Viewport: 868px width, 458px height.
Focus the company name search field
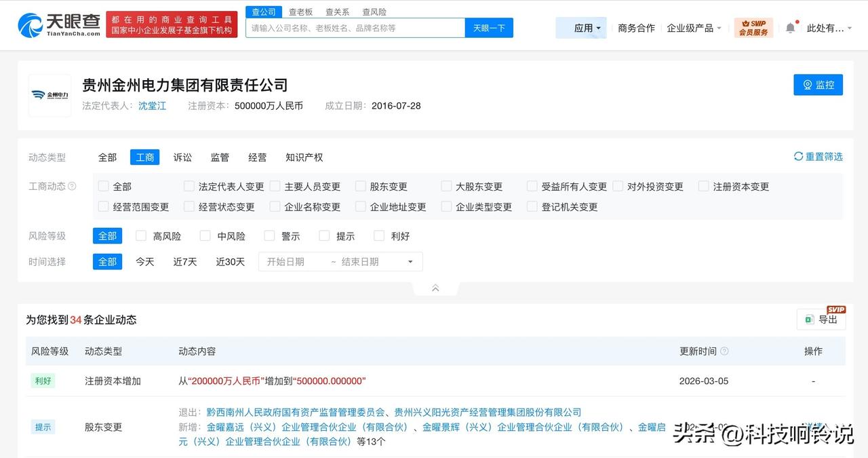coord(355,28)
